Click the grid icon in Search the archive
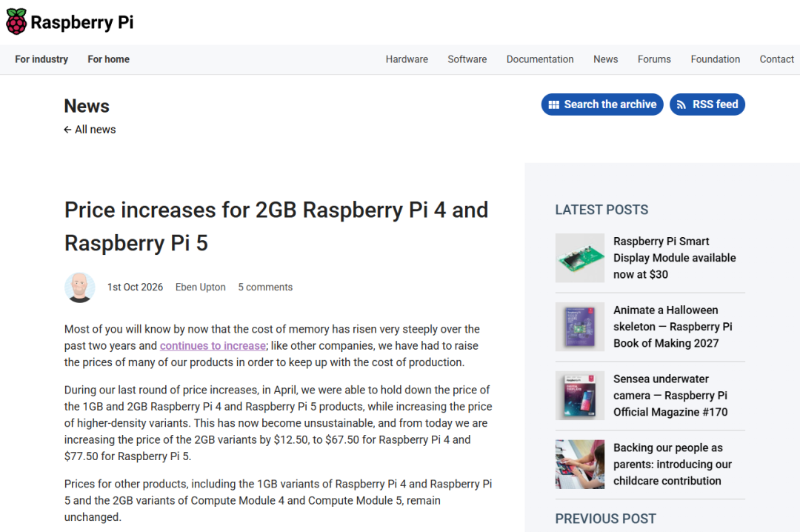 coord(553,104)
